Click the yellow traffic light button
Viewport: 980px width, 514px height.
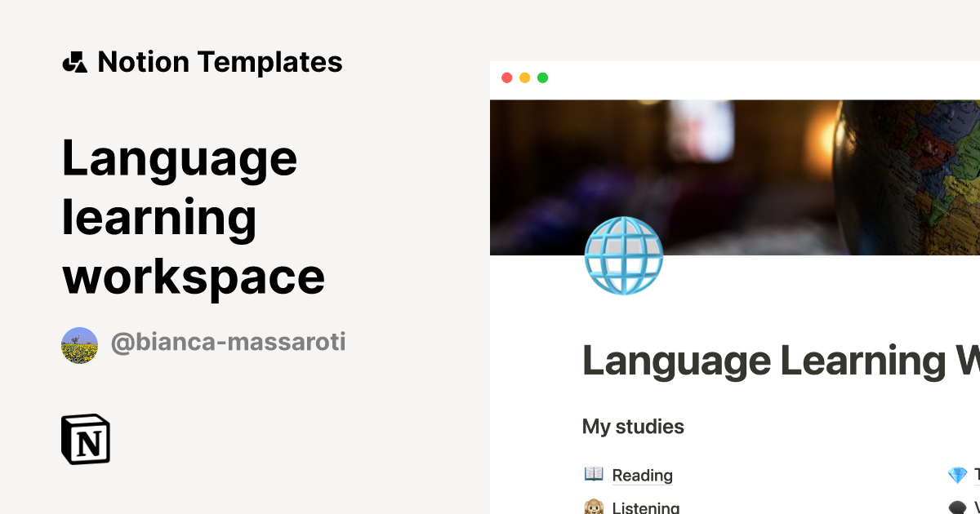pos(525,78)
